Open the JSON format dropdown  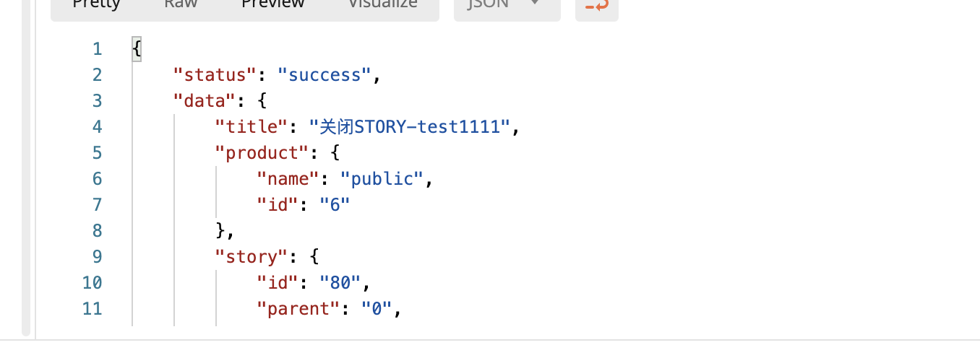(x=507, y=6)
